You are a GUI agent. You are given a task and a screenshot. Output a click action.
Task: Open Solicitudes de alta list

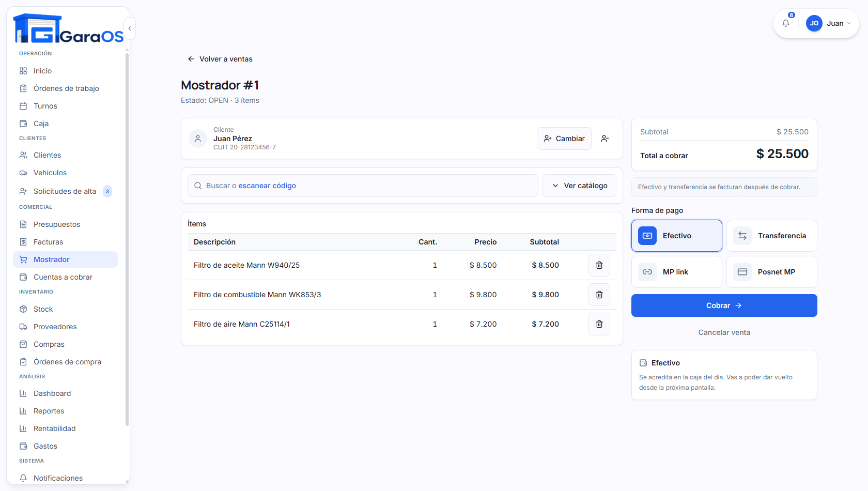(66, 191)
